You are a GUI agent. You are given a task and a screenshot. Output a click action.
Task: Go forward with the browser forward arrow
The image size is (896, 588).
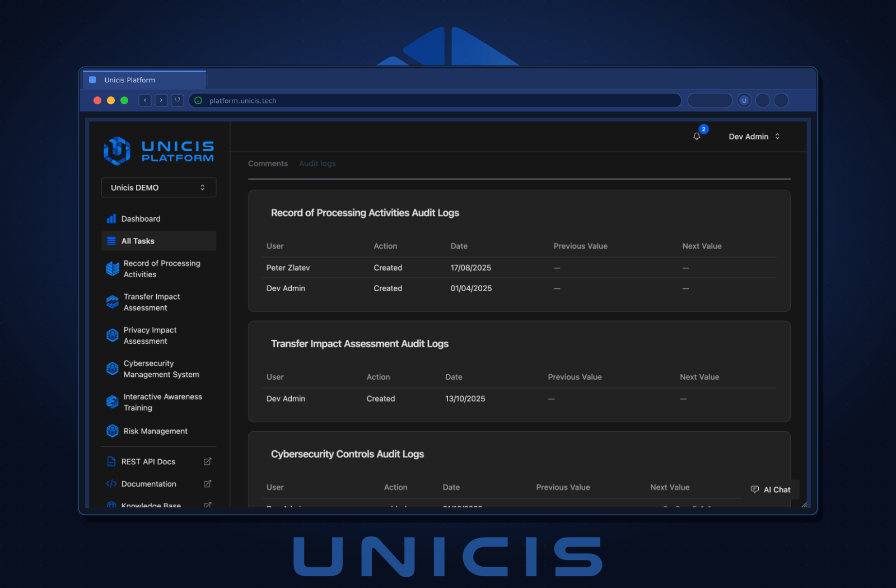161,100
